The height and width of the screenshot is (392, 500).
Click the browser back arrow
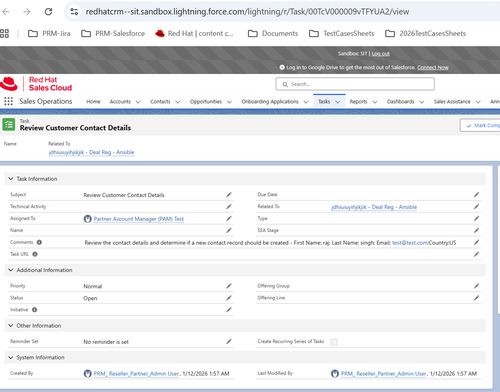click(6, 12)
